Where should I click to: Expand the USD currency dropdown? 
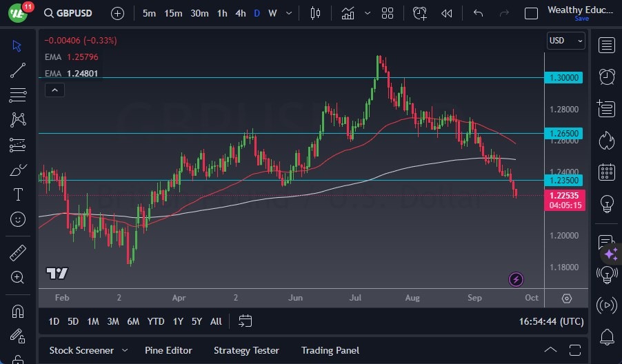(x=565, y=41)
